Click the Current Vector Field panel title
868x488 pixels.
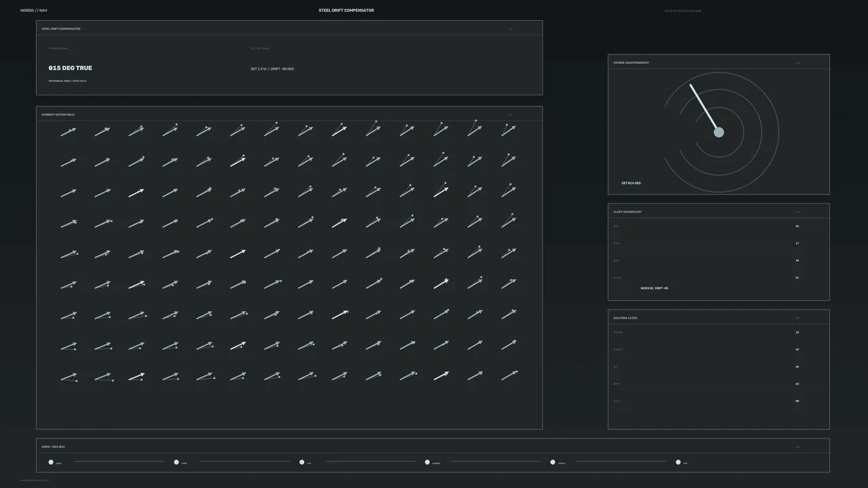coord(58,115)
